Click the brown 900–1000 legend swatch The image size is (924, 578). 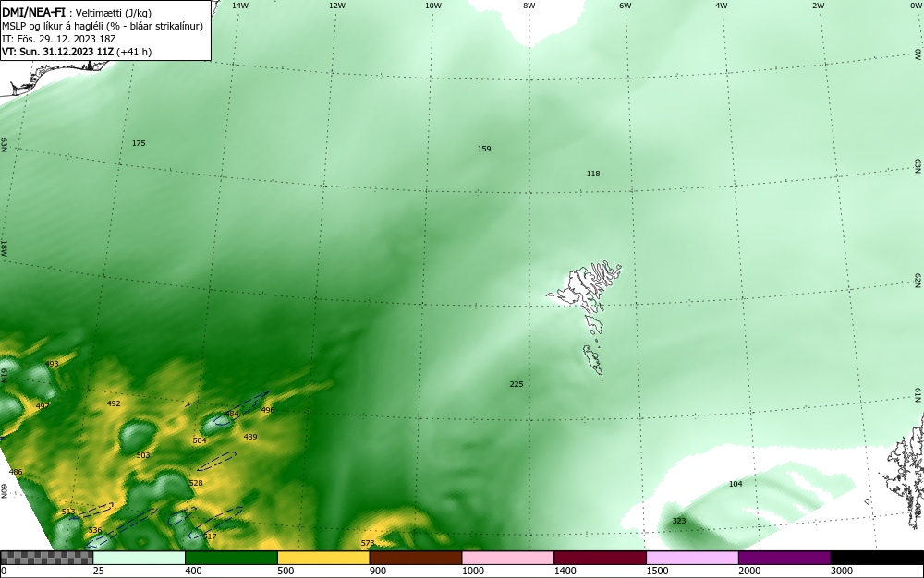[x=416, y=558]
